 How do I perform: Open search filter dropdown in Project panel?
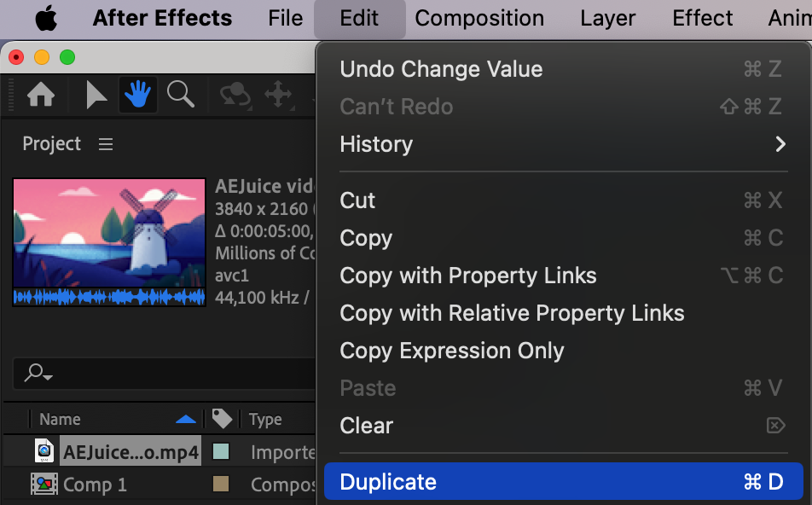(39, 373)
